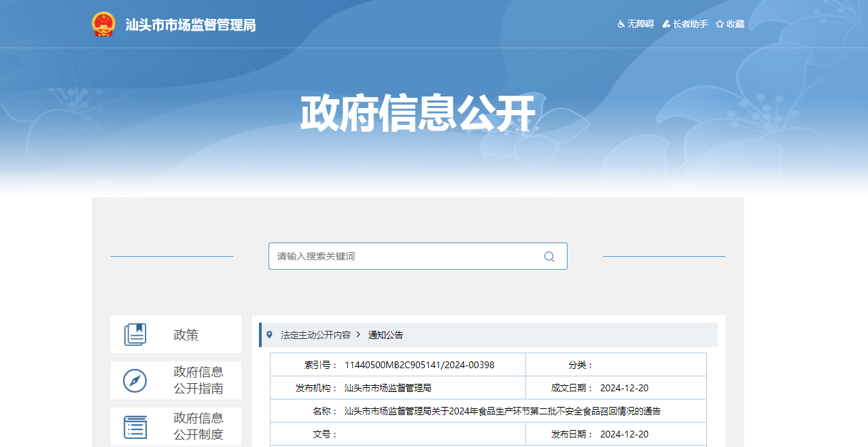Open 通知公告 breadcrumb link
This screenshot has height=447, width=868.
(x=385, y=335)
